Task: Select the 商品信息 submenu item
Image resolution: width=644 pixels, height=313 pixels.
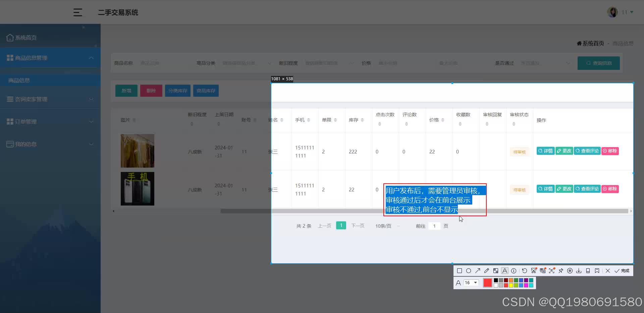Action: coord(50,80)
